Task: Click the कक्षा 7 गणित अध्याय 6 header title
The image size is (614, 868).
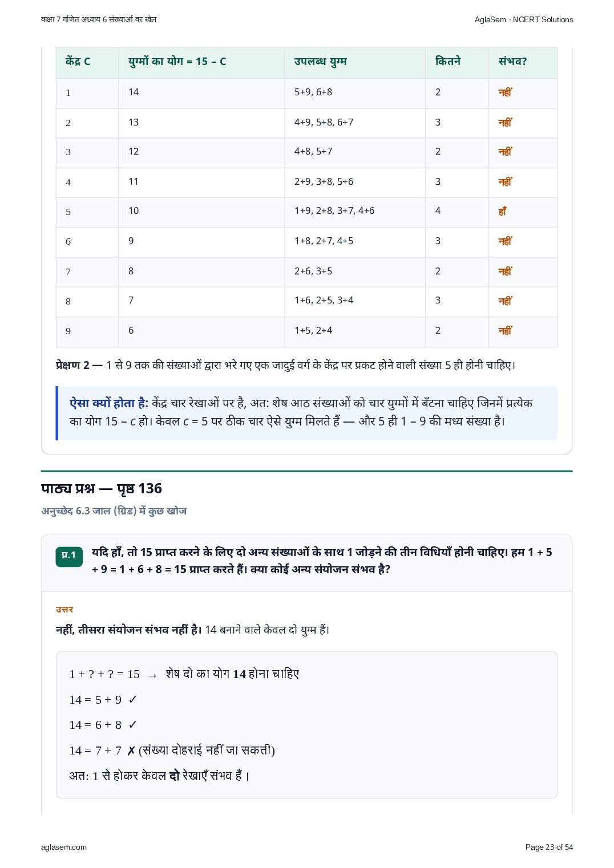Action: (99, 19)
